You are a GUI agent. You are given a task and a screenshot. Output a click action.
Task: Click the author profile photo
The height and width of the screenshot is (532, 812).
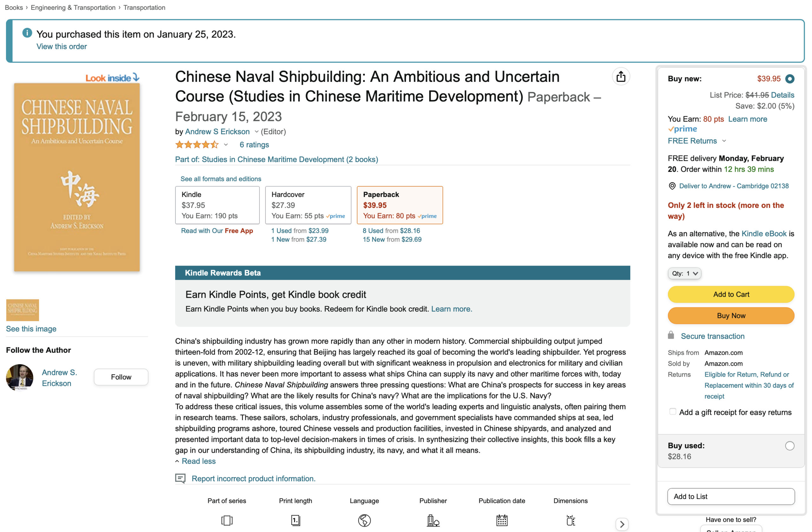point(19,377)
